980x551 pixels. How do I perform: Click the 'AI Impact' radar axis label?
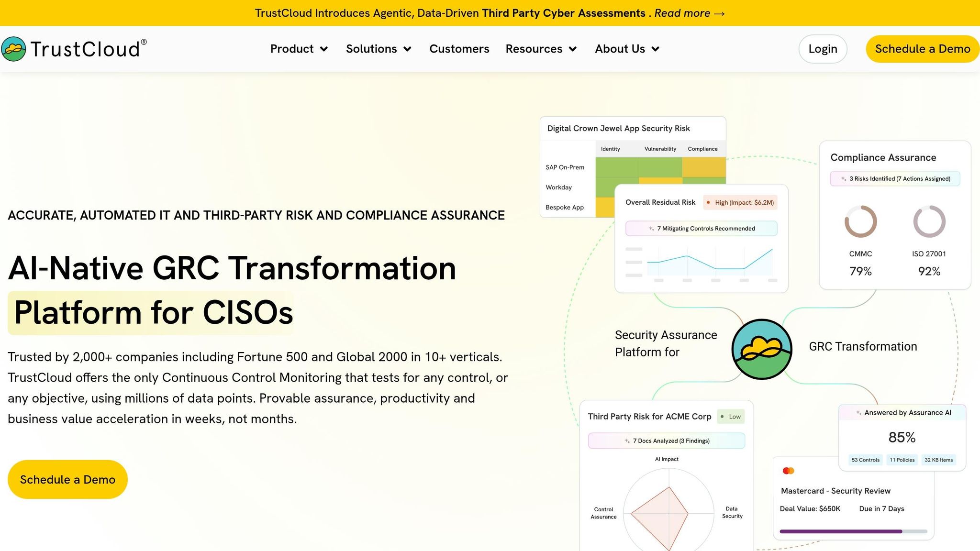pos(667,459)
